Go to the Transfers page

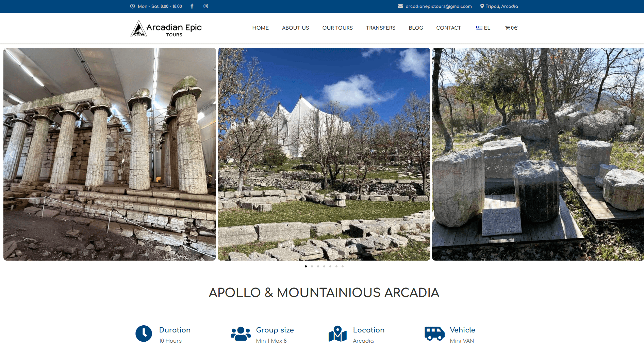pyautogui.click(x=380, y=28)
